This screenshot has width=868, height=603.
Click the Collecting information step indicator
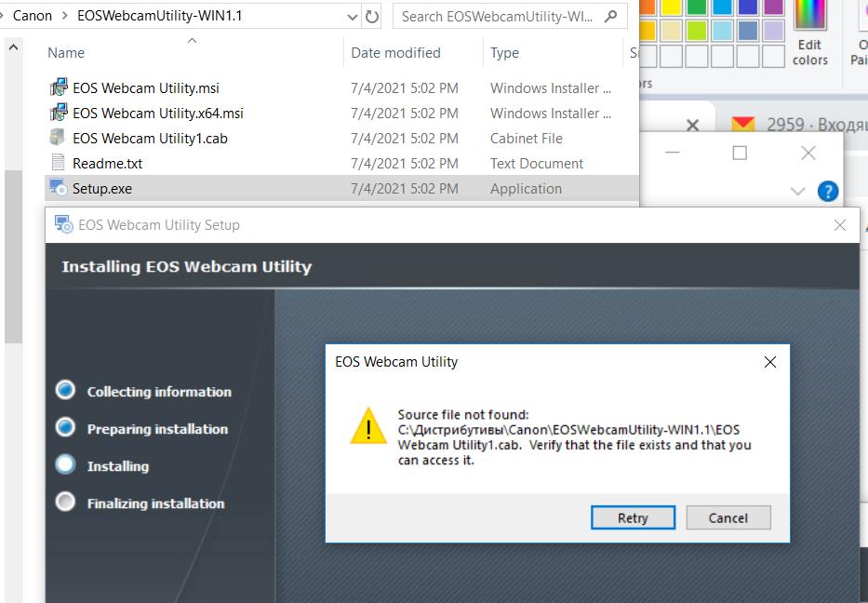pos(65,391)
